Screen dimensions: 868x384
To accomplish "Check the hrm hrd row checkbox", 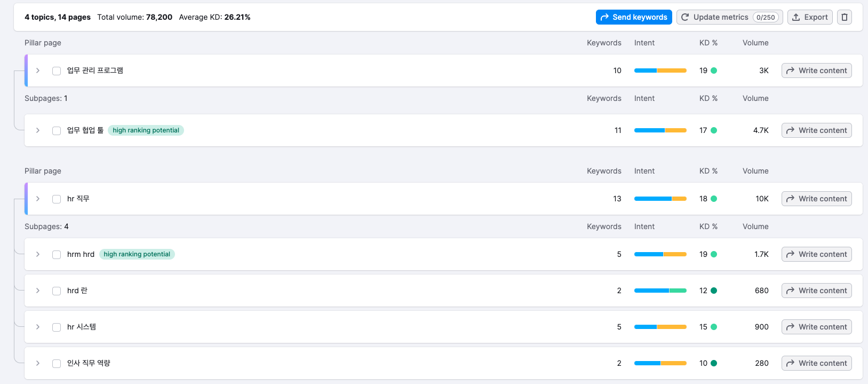I will tap(57, 255).
